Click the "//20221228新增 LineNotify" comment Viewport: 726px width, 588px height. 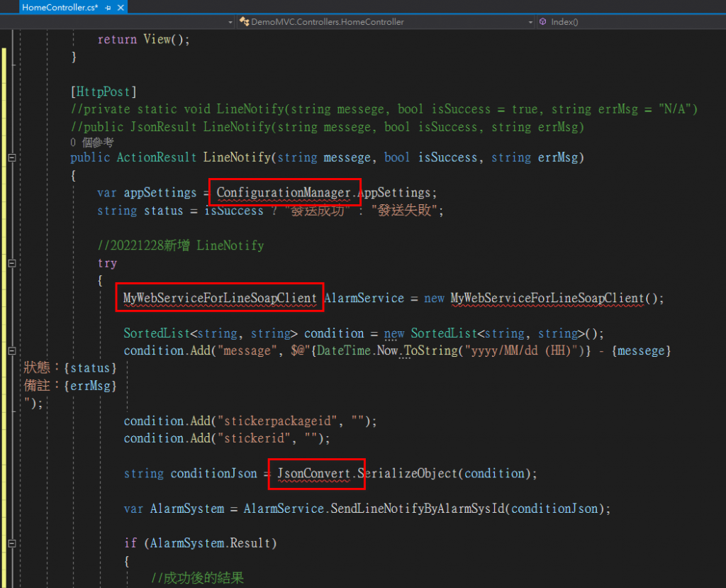tap(181, 245)
